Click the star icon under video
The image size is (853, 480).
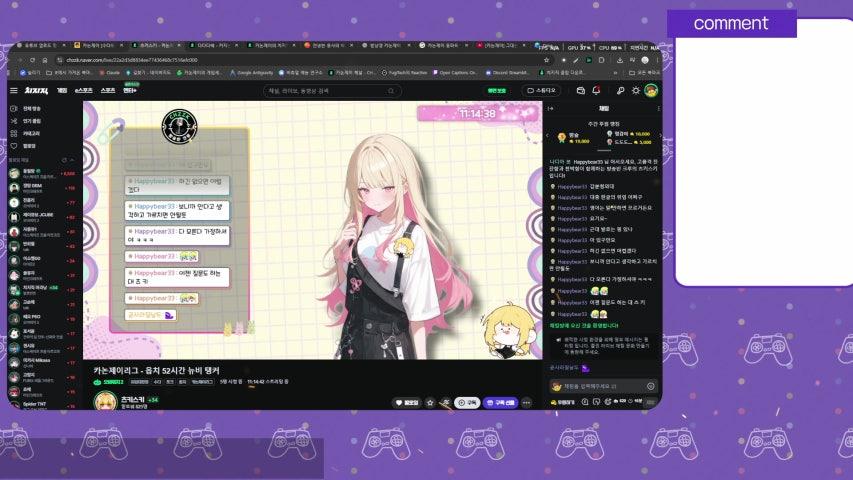point(430,403)
